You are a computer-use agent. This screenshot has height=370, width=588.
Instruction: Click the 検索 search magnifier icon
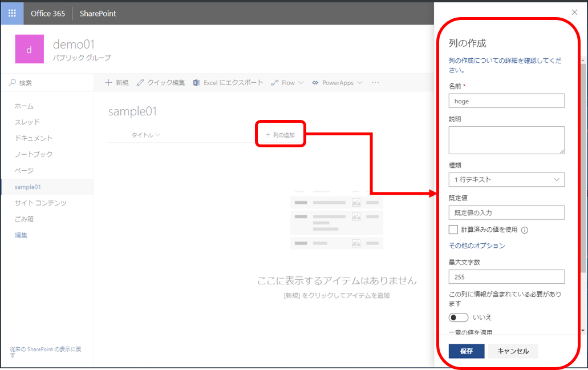(x=12, y=82)
